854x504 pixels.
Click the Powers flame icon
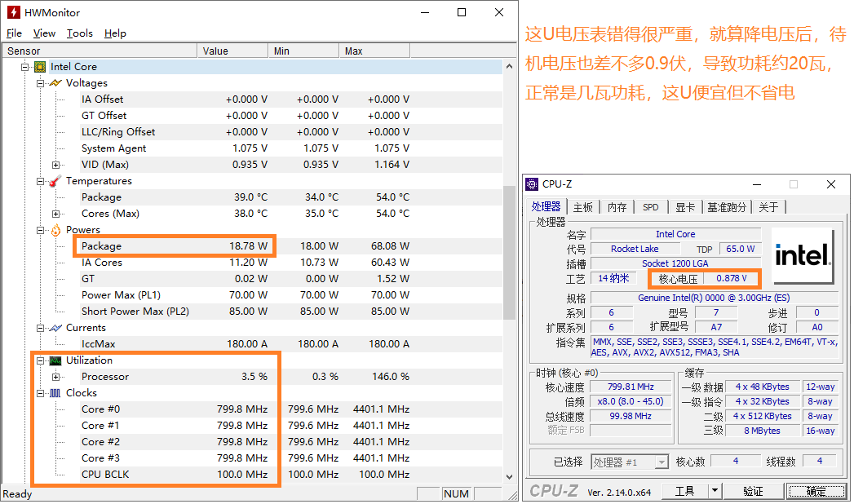click(55, 230)
